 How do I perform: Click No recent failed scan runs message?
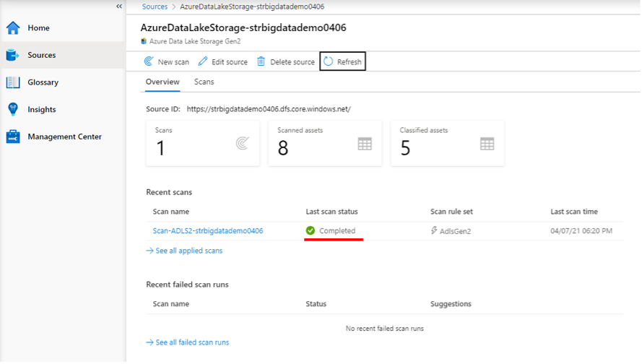pyautogui.click(x=384, y=329)
